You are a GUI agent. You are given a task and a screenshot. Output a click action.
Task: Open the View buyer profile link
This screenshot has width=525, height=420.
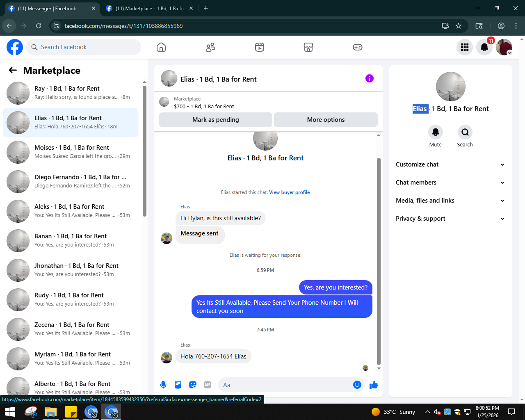pos(289,192)
